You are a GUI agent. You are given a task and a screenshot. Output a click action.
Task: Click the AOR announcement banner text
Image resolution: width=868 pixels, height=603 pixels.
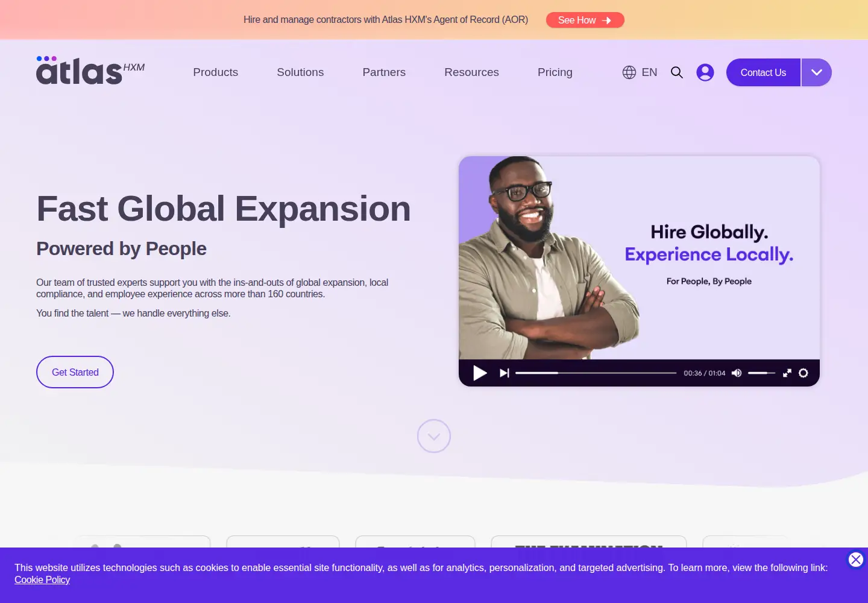pyautogui.click(x=386, y=20)
